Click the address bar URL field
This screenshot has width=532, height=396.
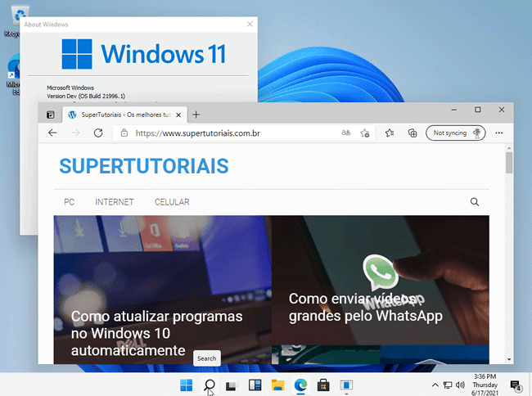pyautogui.click(x=229, y=133)
